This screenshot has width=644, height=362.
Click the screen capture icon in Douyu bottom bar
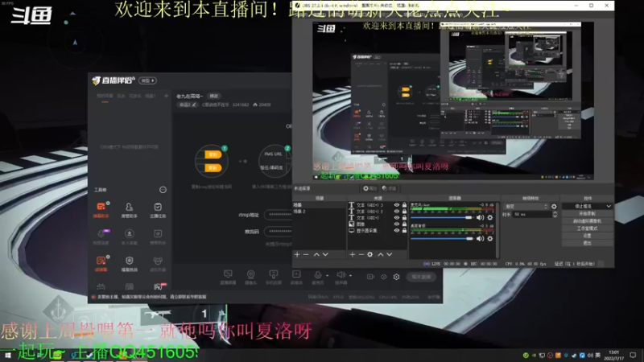click(x=228, y=274)
